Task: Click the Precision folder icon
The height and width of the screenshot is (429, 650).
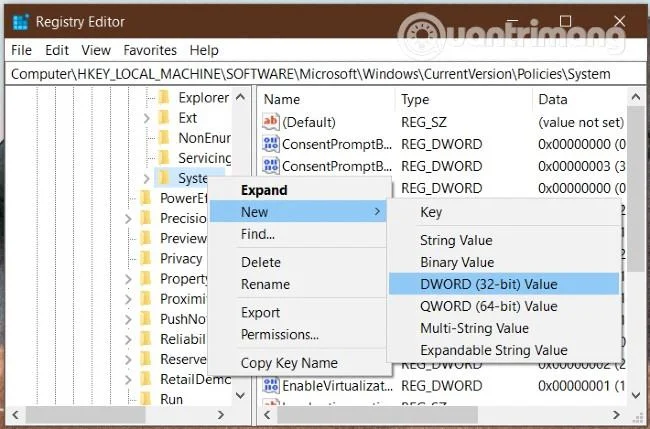Action: [x=146, y=218]
